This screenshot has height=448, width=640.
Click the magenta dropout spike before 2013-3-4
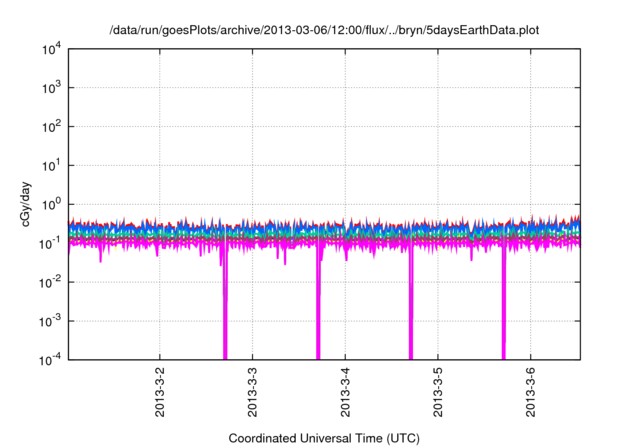pos(318,302)
